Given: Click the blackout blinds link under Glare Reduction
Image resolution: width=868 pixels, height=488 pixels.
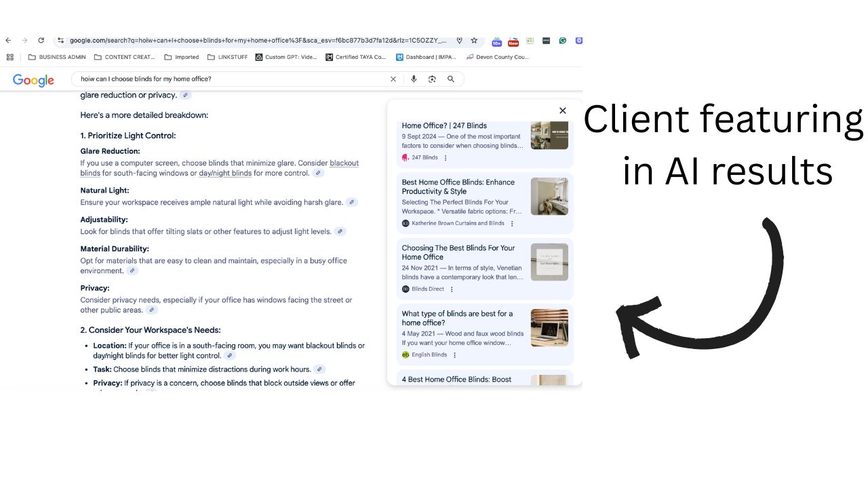Looking at the screenshot, I should (344, 163).
